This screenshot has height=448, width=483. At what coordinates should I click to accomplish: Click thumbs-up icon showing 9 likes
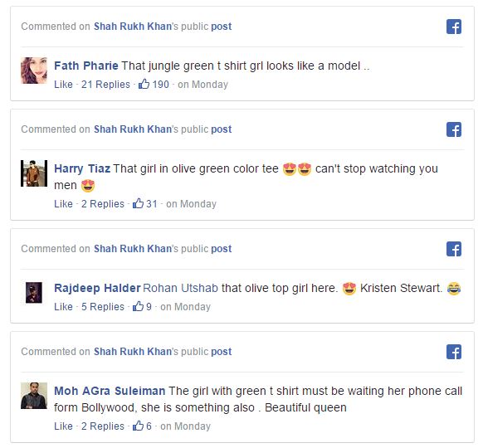point(138,306)
